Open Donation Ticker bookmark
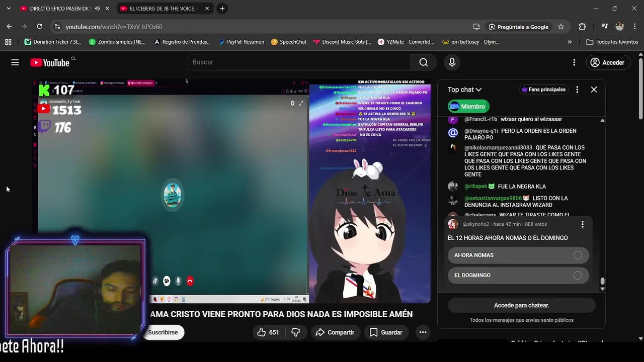The height and width of the screenshot is (362, 644). 53,42
